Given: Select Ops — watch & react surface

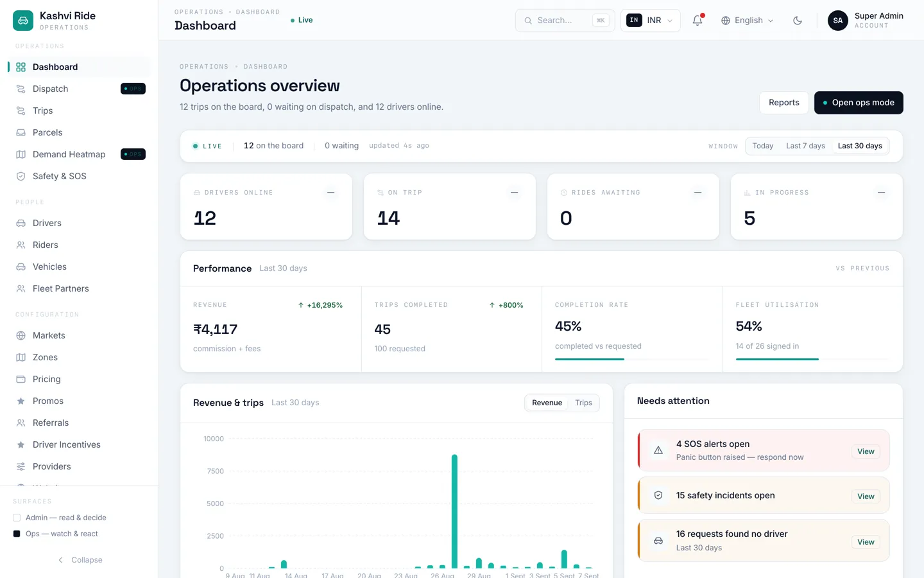Looking at the screenshot, I should (x=55, y=534).
